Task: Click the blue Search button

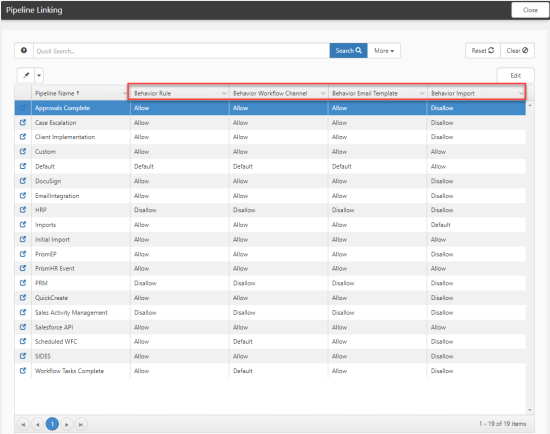Action: click(x=348, y=51)
